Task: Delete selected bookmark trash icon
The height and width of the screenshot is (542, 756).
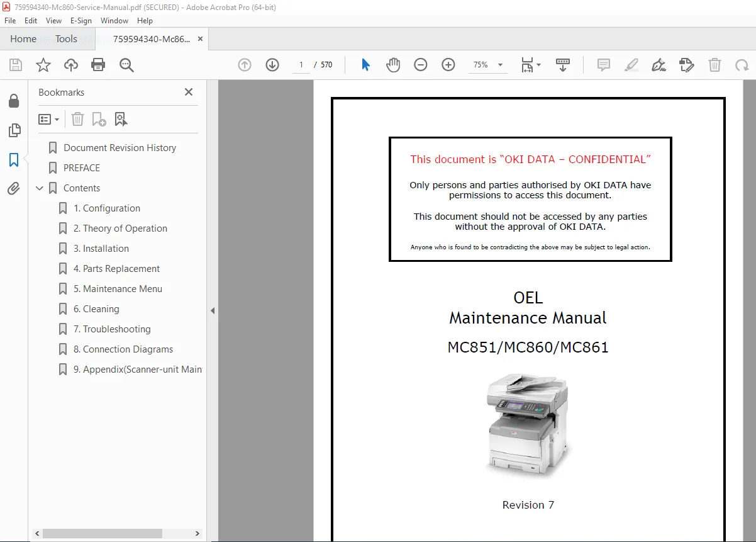Action: click(77, 119)
